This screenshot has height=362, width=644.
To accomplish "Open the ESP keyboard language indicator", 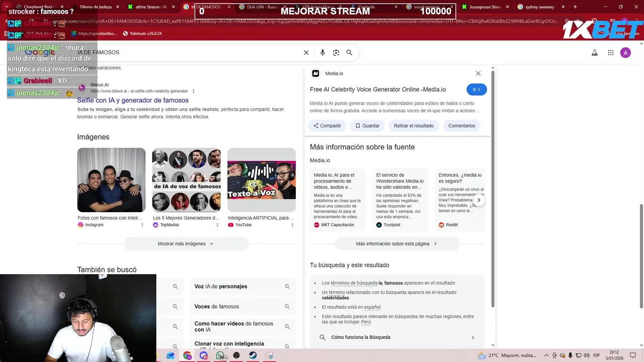I will pos(597,355).
